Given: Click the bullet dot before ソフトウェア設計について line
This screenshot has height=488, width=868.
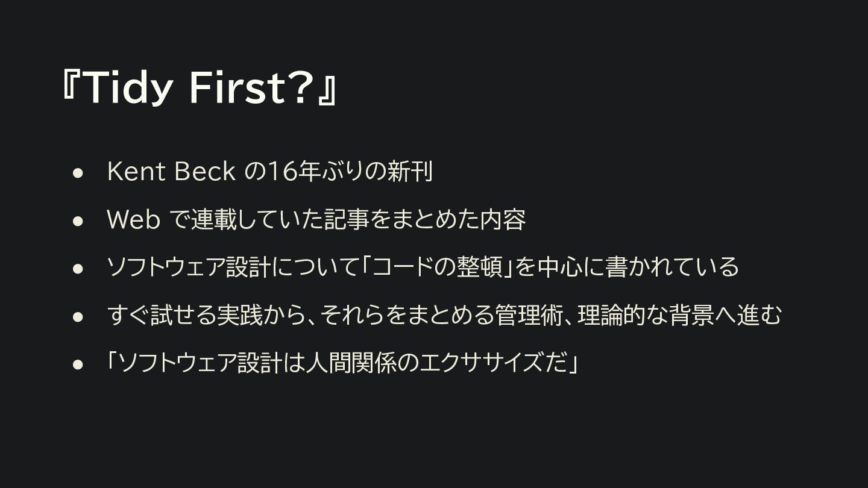Looking at the screenshot, I should [x=77, y=269].
